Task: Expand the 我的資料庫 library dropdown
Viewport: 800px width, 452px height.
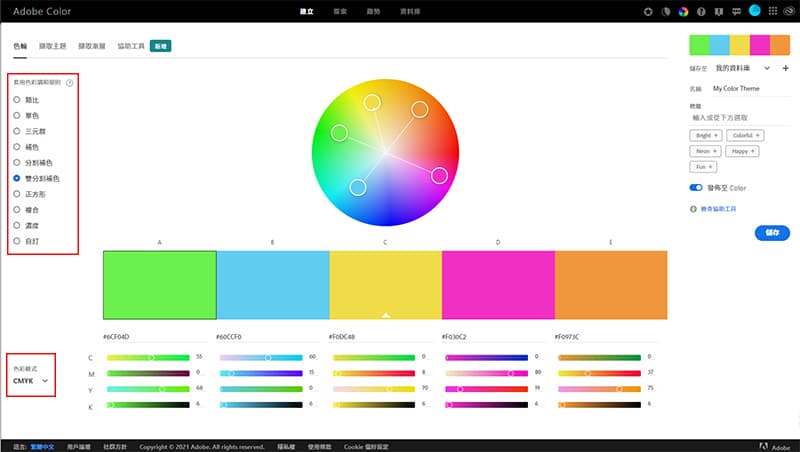Action: coord(743,68)
